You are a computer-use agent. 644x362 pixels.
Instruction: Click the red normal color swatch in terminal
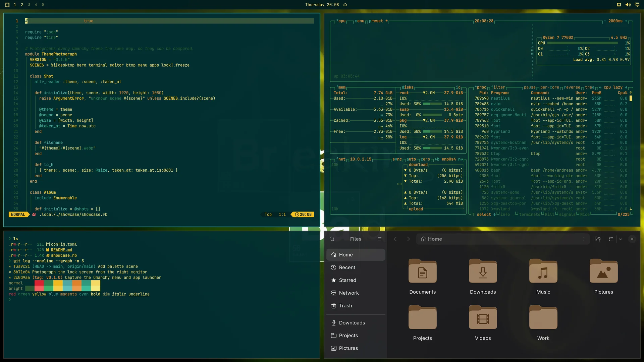tap(39, 283)
